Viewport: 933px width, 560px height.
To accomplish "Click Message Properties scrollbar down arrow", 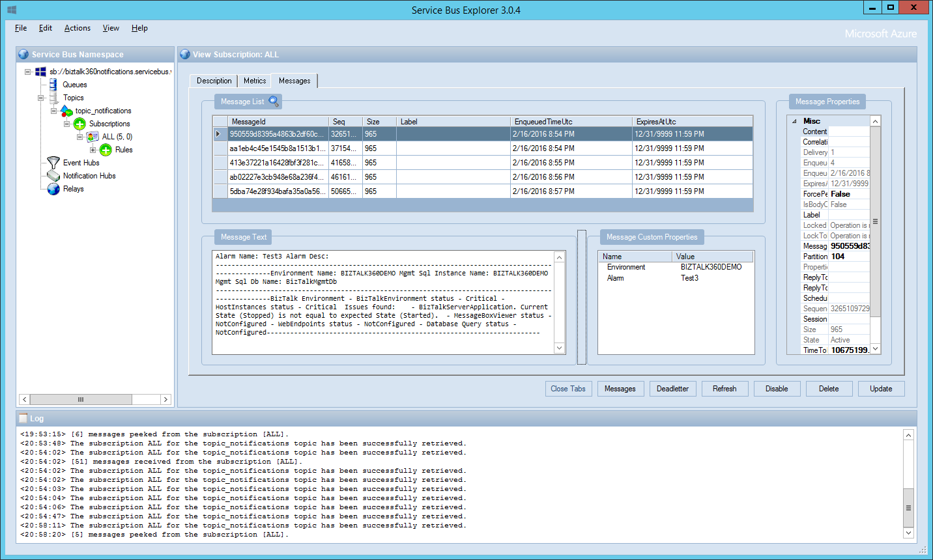I will coord(876,349).
